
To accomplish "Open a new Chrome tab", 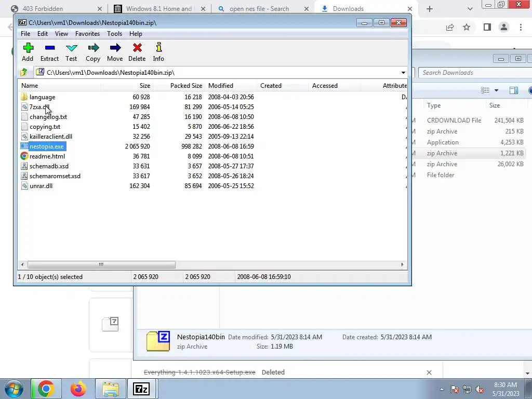I will (x=430, y=9).
